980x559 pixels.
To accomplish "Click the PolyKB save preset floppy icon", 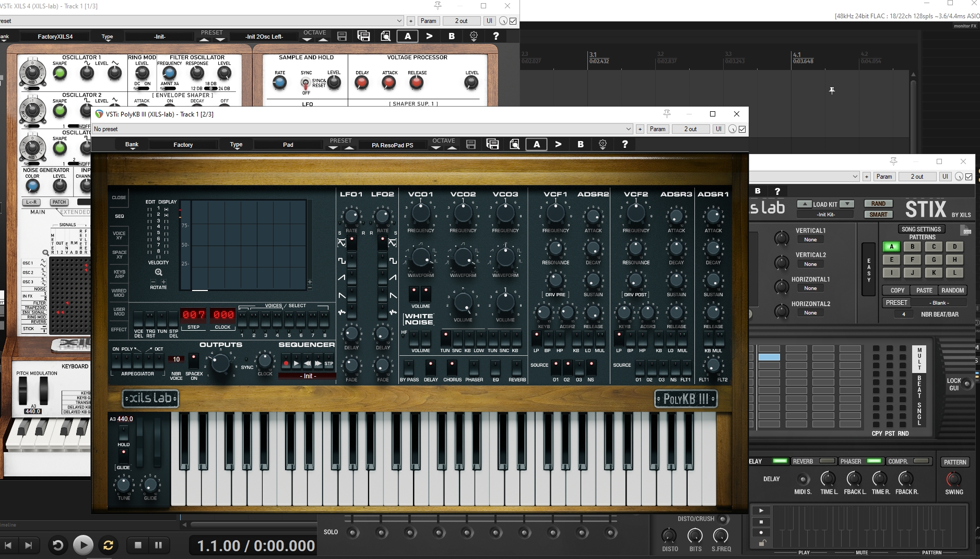I will [470, 145].
